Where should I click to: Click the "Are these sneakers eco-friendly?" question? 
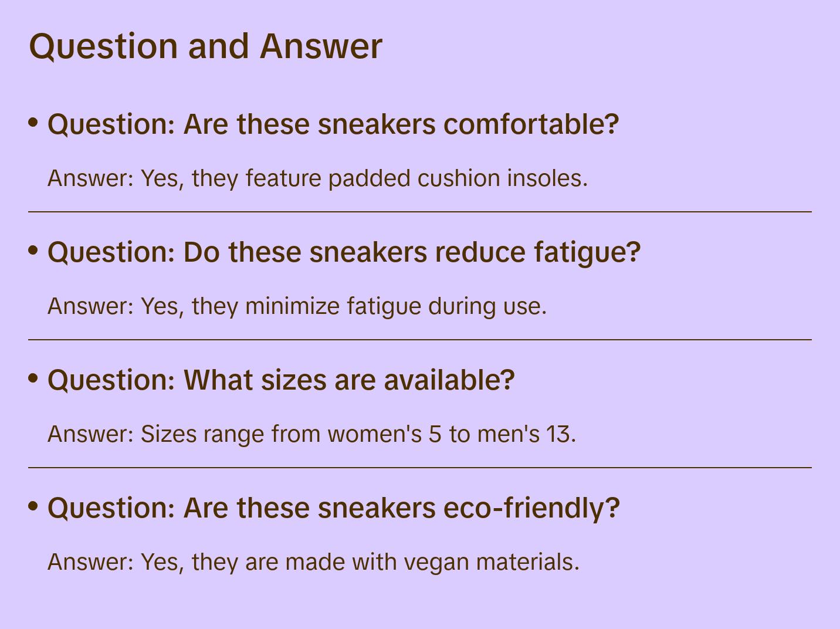[x=333, y=508]
